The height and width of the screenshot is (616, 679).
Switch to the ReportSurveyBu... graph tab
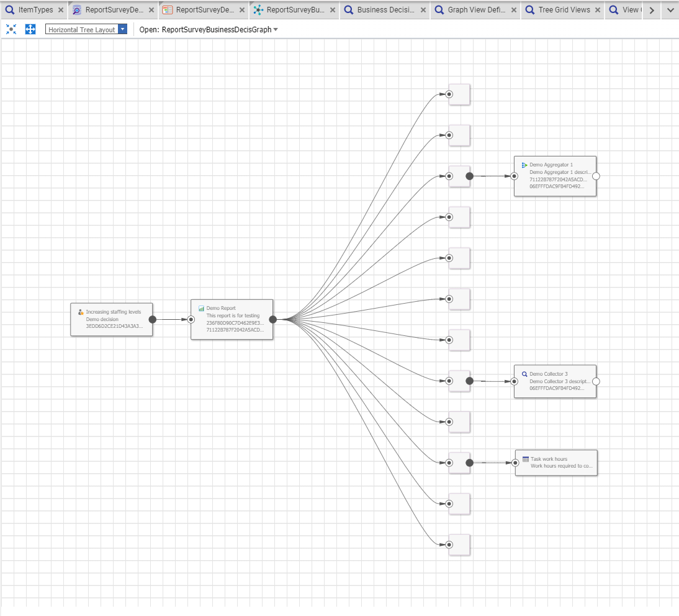click(x=294, y=9)
